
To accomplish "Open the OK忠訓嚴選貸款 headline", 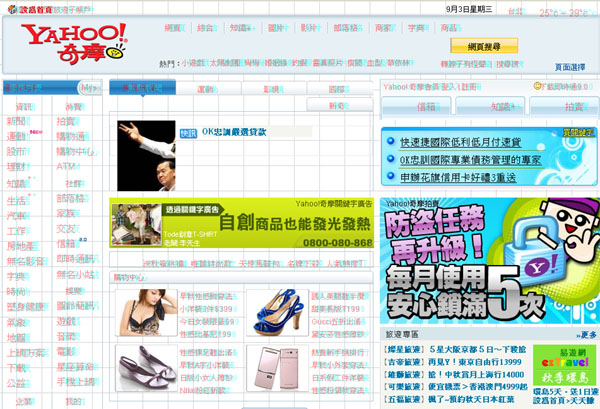I will 234,132.
